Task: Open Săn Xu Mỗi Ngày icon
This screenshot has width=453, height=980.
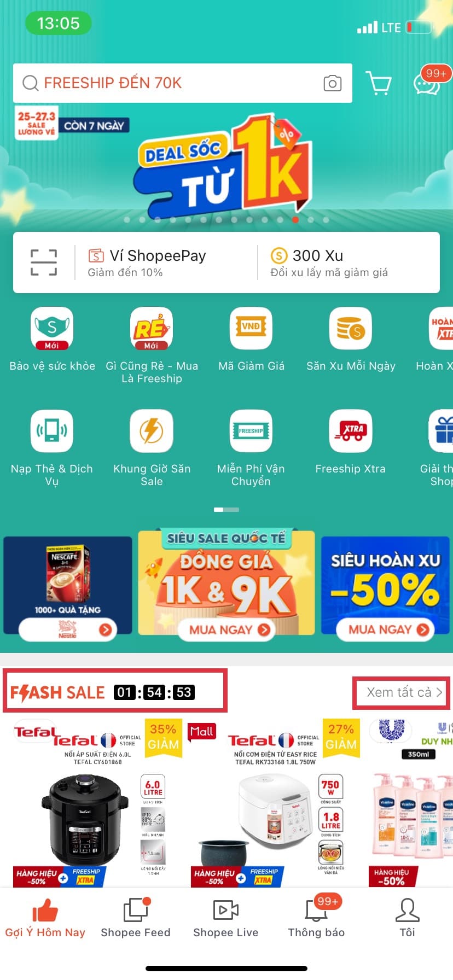Action: (351, 328)
